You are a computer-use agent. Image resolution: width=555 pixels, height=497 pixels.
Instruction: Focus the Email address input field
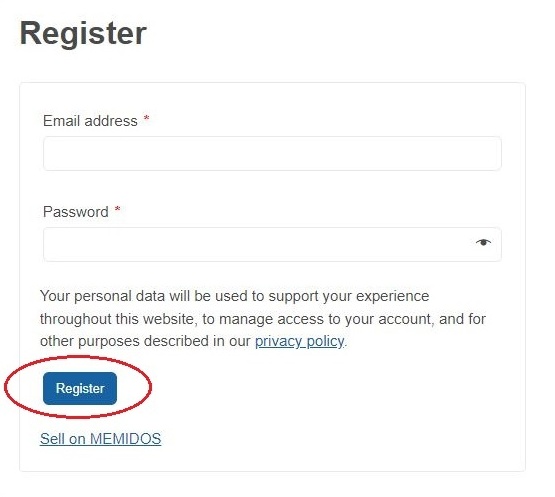[272, 153]
